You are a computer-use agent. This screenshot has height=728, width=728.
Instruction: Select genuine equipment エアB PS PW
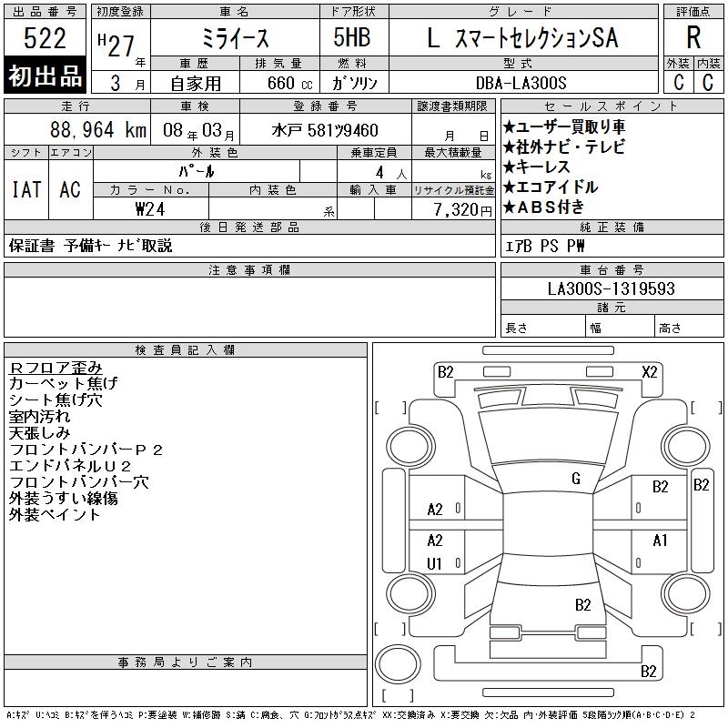545,246
